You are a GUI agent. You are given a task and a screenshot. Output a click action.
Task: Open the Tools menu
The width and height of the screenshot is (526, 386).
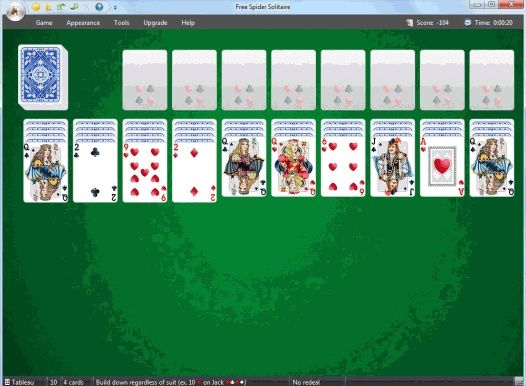coord(121,23)
